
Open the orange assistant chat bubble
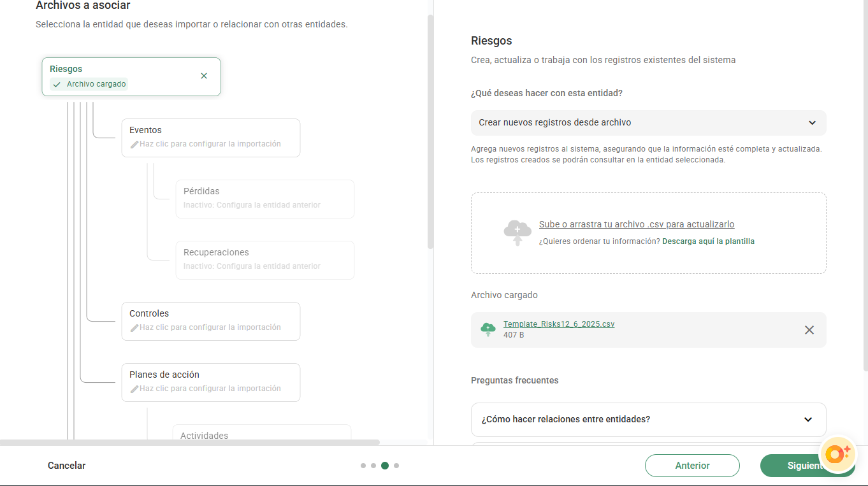pyautogui.click(x=837, y=454)
